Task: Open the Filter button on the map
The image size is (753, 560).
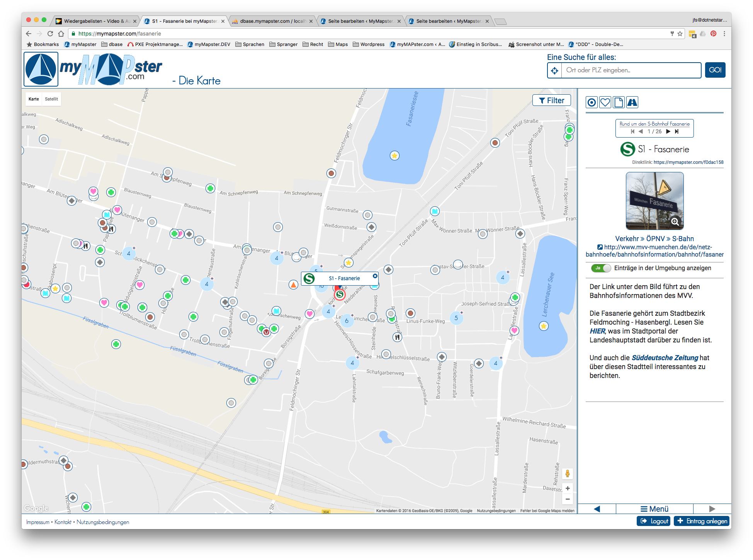Action: coord(552,100)
